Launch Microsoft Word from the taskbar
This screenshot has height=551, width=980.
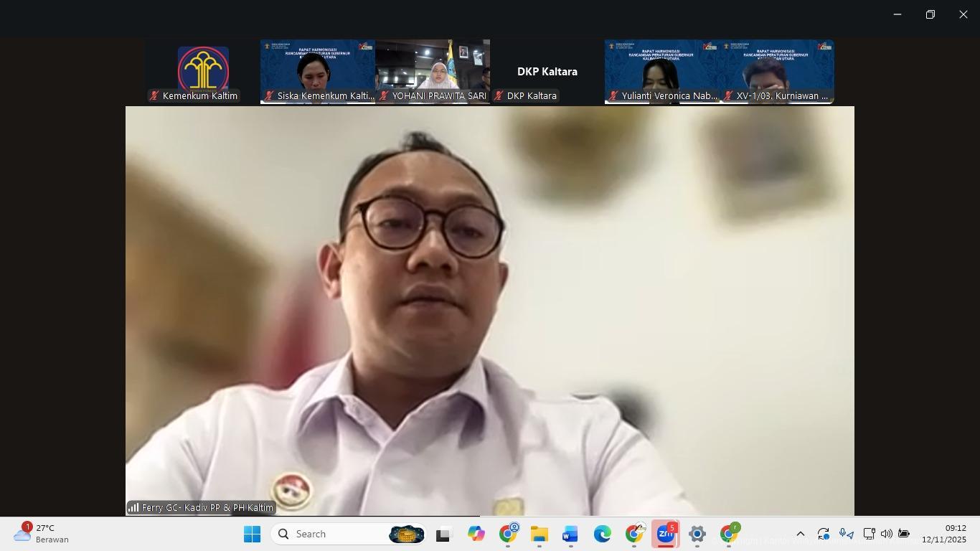click(570, 534)
